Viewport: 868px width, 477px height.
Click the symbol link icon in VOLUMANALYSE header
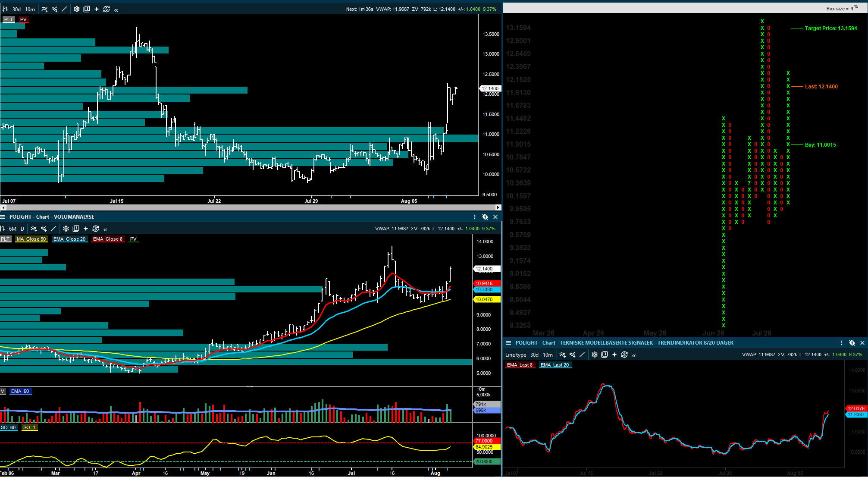point(485,217)
